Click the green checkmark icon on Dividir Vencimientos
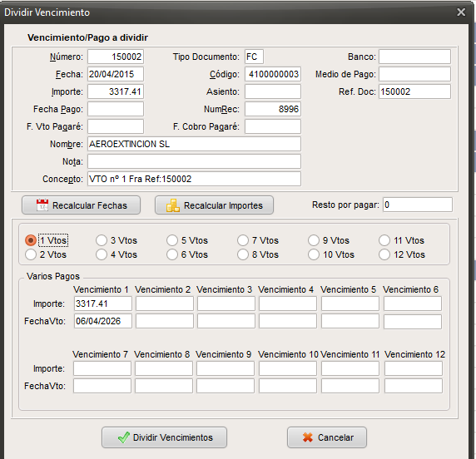 (123, 437)
